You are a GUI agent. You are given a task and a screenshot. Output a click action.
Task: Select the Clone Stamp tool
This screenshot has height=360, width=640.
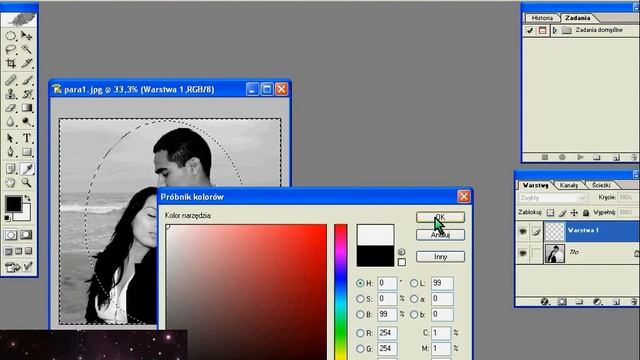[11, 94]
